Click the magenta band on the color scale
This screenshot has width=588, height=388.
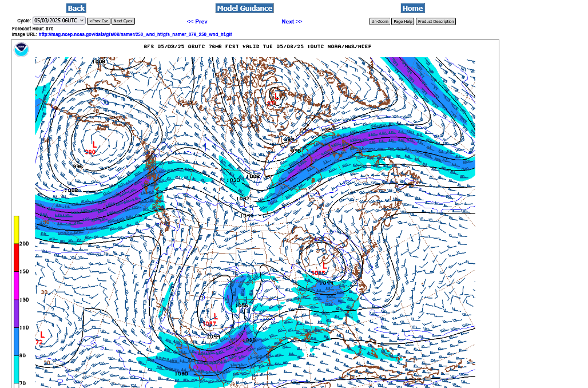pos(17,286)
